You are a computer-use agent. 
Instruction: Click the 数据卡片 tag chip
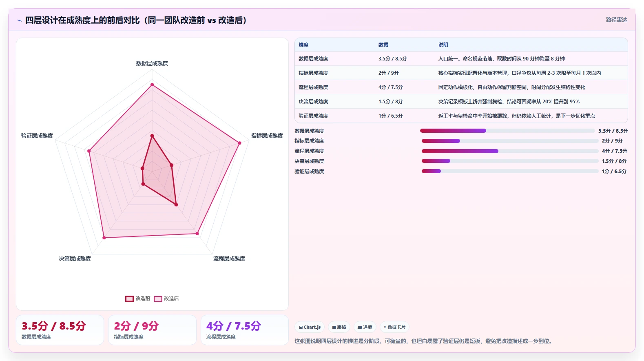[x=394, y=327]
